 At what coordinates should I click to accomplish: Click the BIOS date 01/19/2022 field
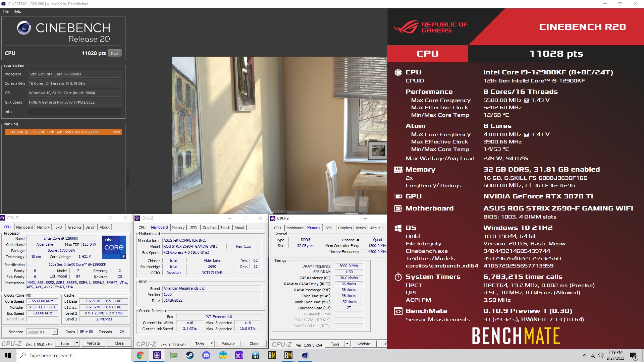pos(212,300)
